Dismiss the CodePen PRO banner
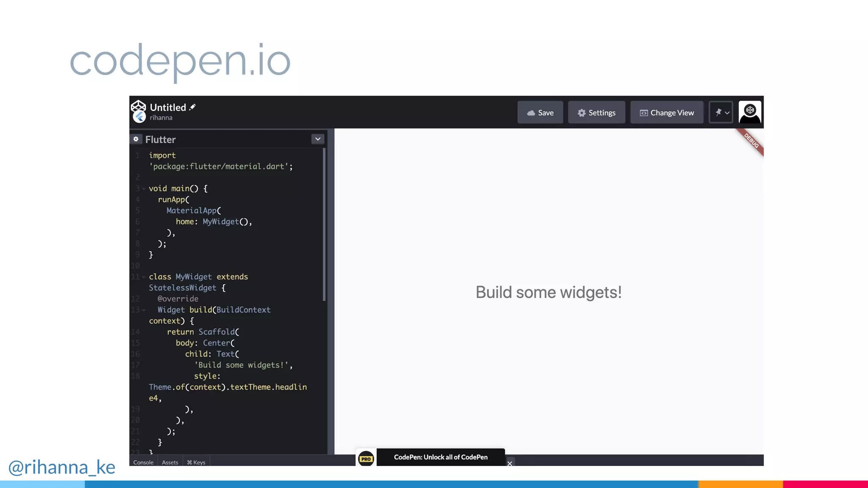 (x=510, y=463)
